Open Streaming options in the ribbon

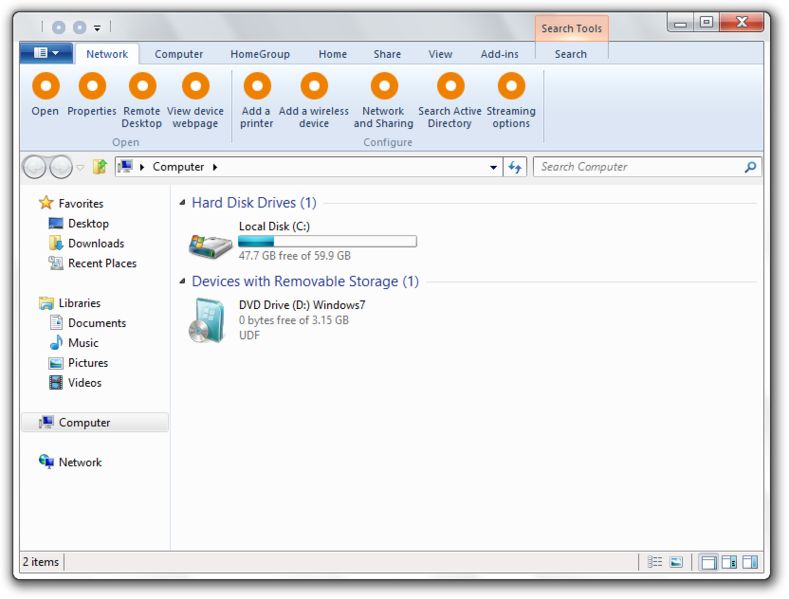[511, 86]
